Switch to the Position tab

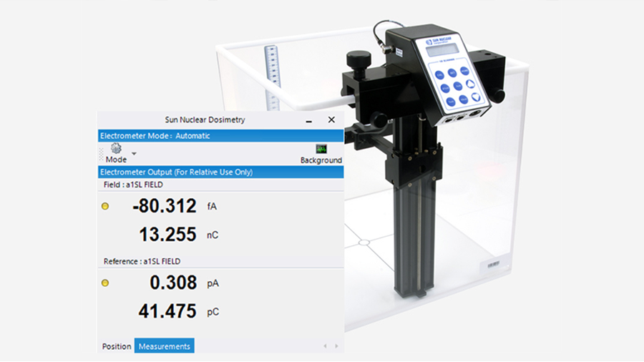pos(117,346)
